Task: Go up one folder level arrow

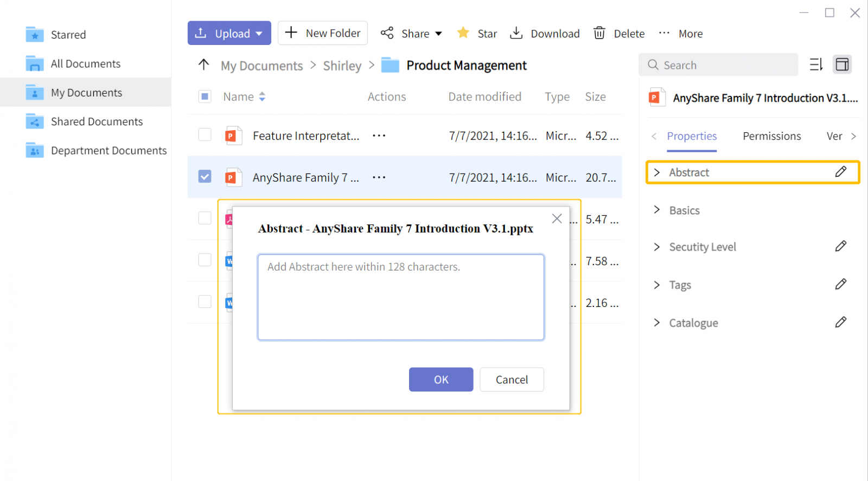Action: coord(203,65)
